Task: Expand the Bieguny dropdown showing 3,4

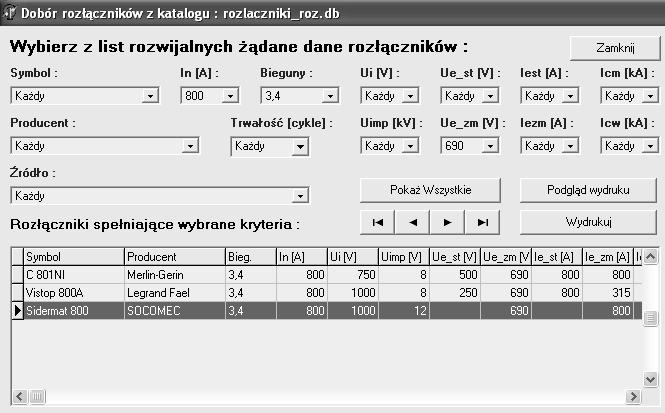Action: point(330,96)
